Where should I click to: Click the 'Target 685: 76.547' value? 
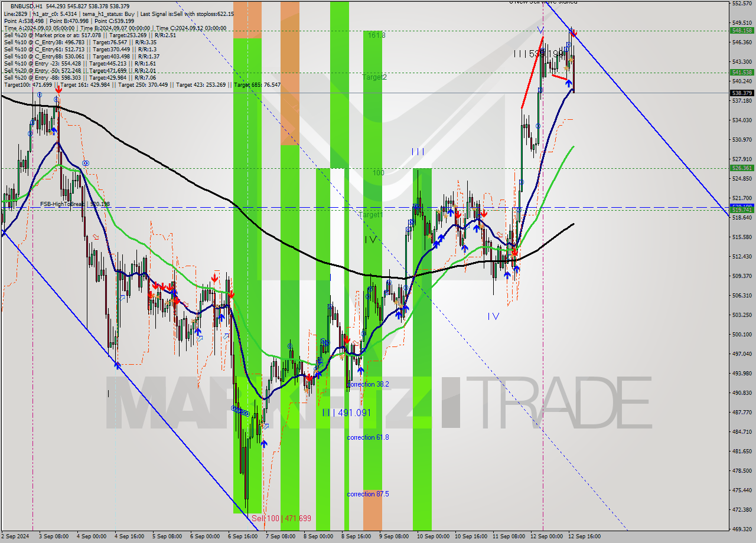[258, 84]
